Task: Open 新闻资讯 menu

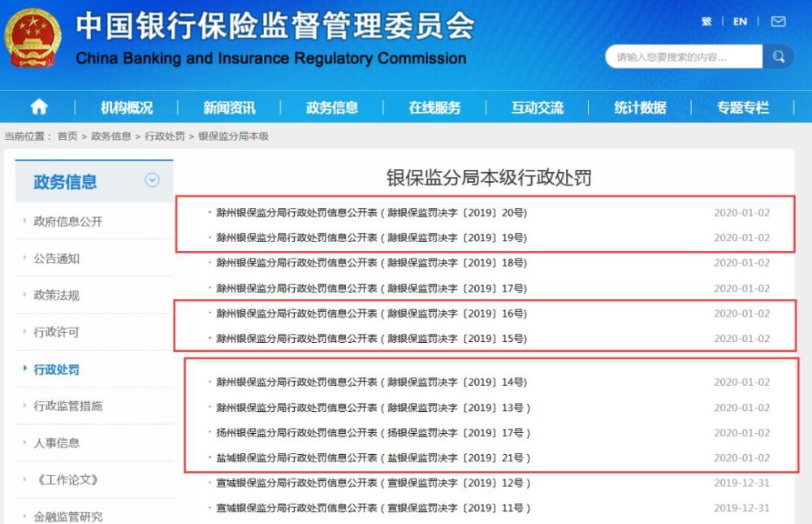Action: pyautogui.click(x=229, y=108)
